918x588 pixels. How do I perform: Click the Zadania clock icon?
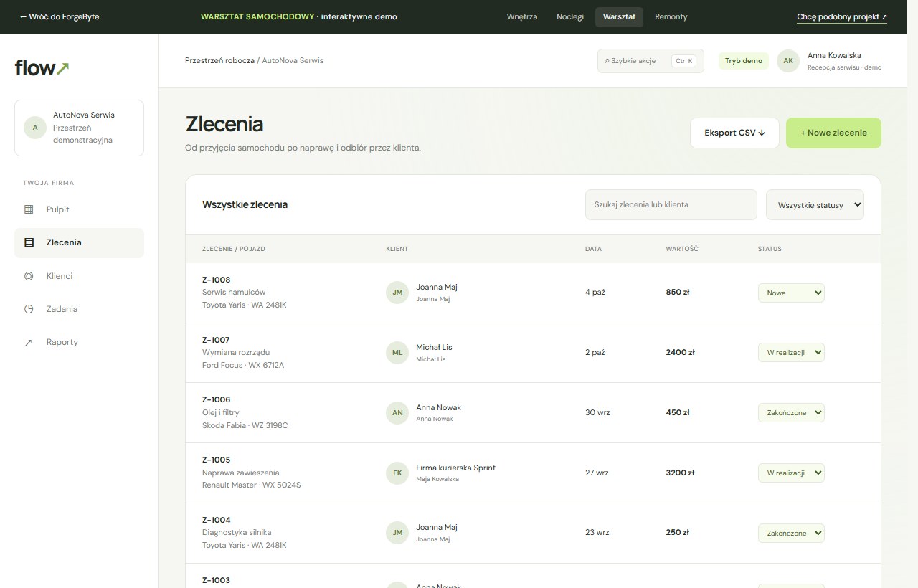pos(29,309)
